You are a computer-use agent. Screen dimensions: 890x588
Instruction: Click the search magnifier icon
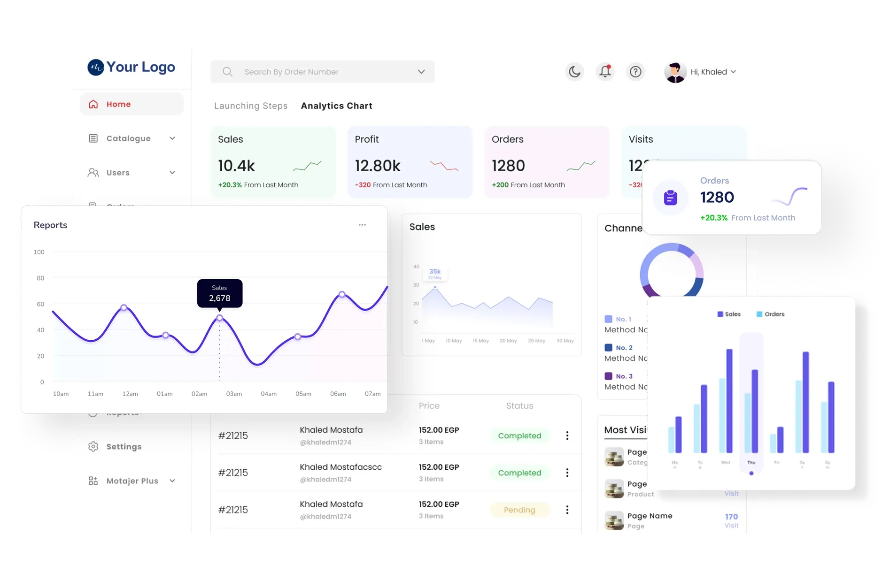227,72
